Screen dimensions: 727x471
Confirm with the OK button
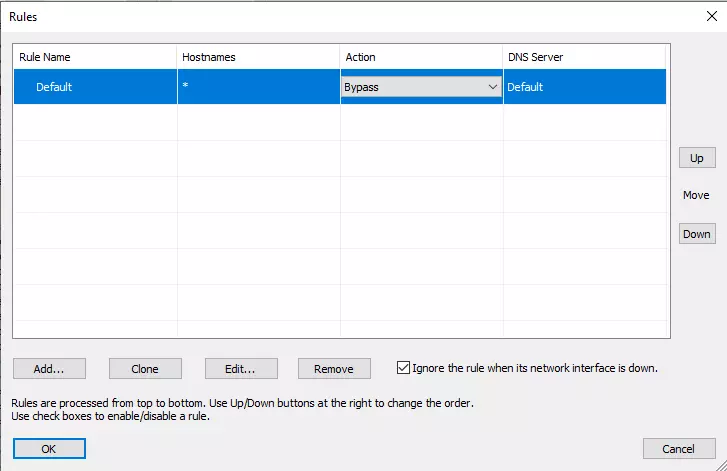(49, 449)
